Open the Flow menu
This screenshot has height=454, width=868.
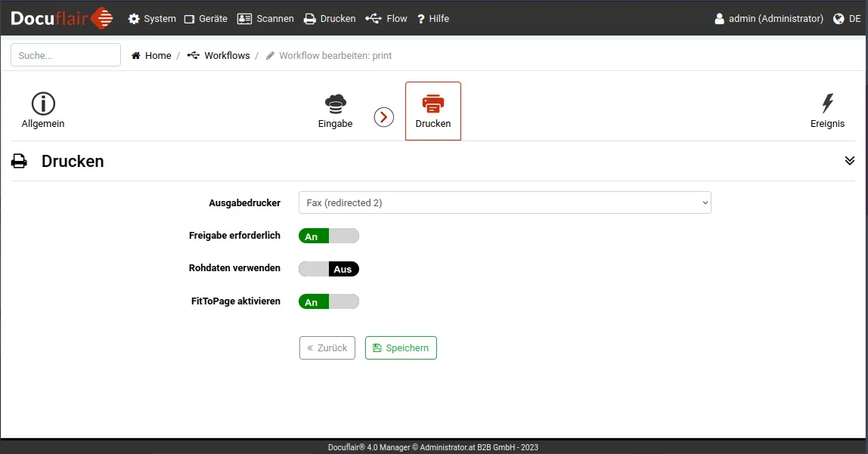(x=386, y=19)
